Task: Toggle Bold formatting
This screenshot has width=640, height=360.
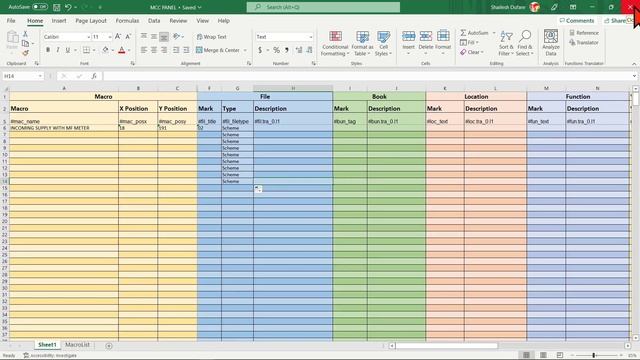Action: pos(48,50)
